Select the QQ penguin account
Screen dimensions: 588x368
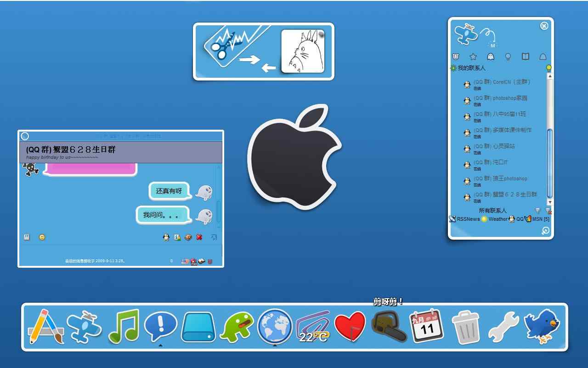[516, 219]
